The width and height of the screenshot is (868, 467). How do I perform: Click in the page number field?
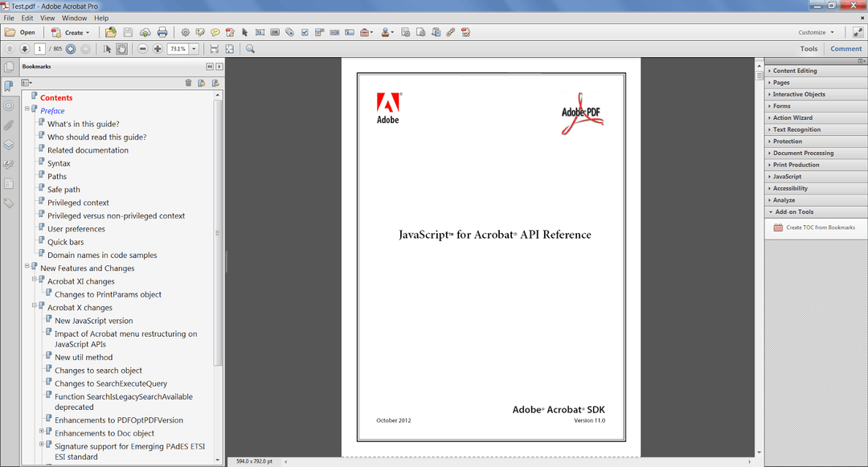point(39,48)
